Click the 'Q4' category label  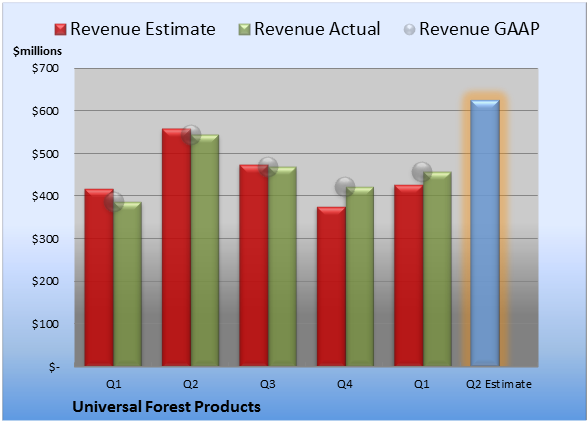point(345,384)
